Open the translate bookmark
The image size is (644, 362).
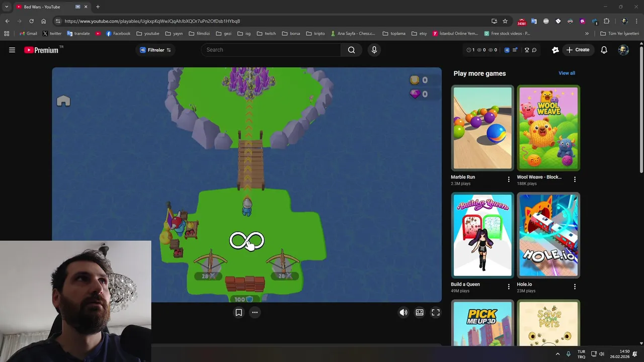point(78,34)
